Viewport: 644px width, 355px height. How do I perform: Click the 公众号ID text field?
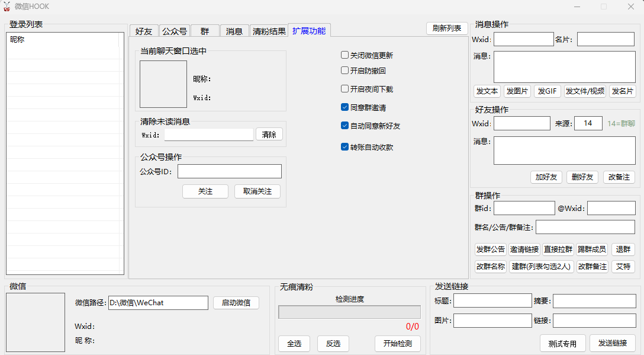point(229,172)
